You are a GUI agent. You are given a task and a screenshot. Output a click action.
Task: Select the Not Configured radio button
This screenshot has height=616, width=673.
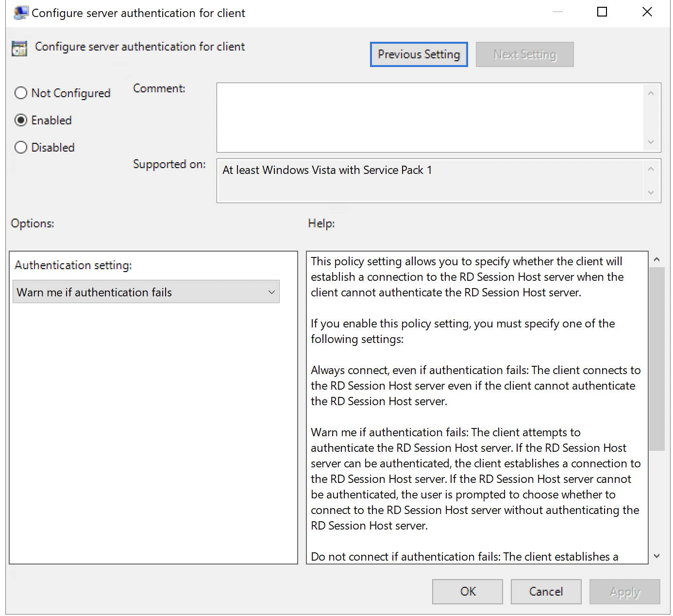point(21,93)
